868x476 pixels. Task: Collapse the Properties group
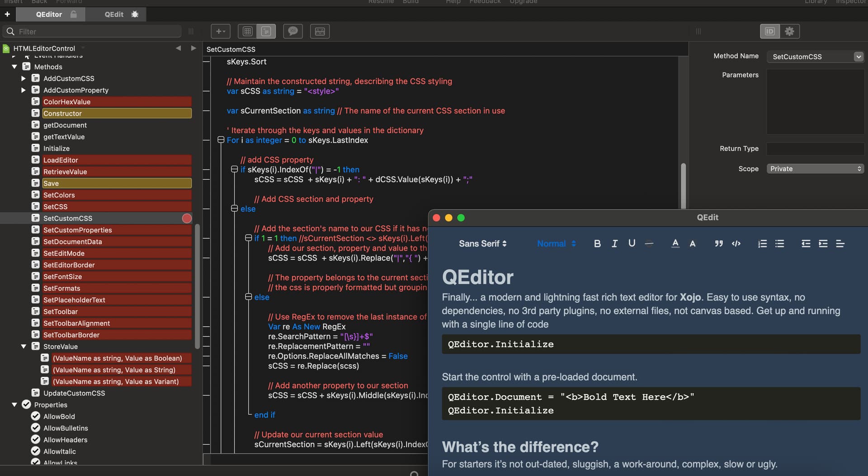pyautogui.click(x=14, y=405)
